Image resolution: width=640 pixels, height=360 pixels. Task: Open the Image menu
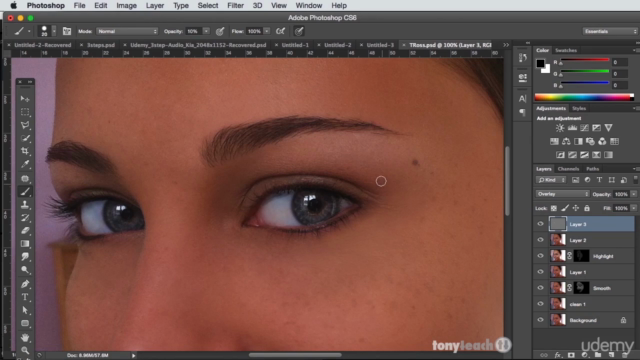click(x=127, y=5)
